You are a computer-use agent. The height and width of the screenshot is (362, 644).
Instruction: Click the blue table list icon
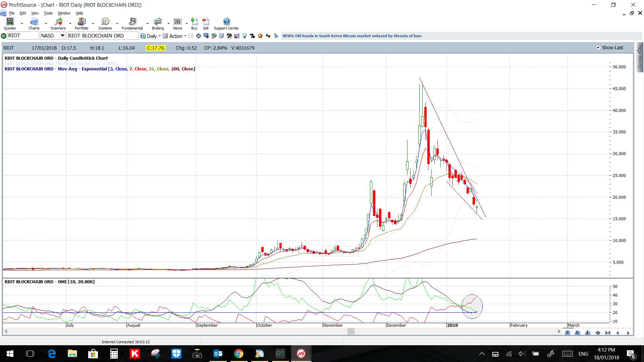click(x=206, y=36)
